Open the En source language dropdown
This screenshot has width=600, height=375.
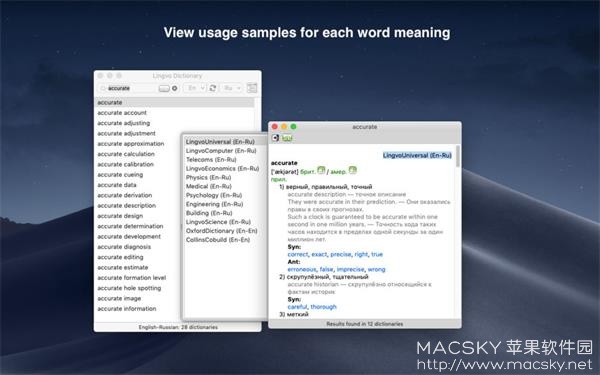point(195,88)
